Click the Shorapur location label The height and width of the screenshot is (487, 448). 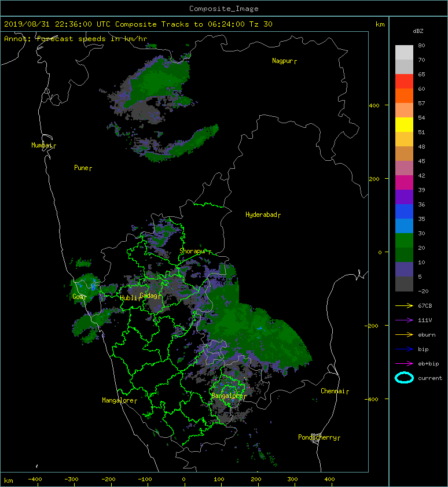(193, 251)
